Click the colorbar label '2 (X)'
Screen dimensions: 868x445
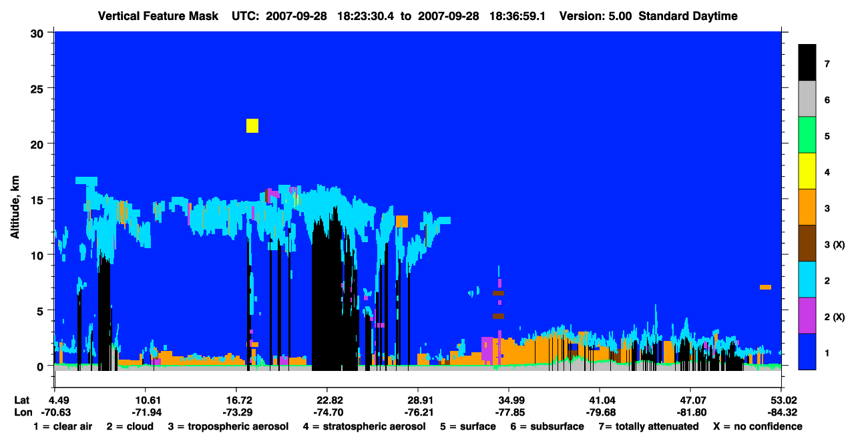[x=835, y=317]
